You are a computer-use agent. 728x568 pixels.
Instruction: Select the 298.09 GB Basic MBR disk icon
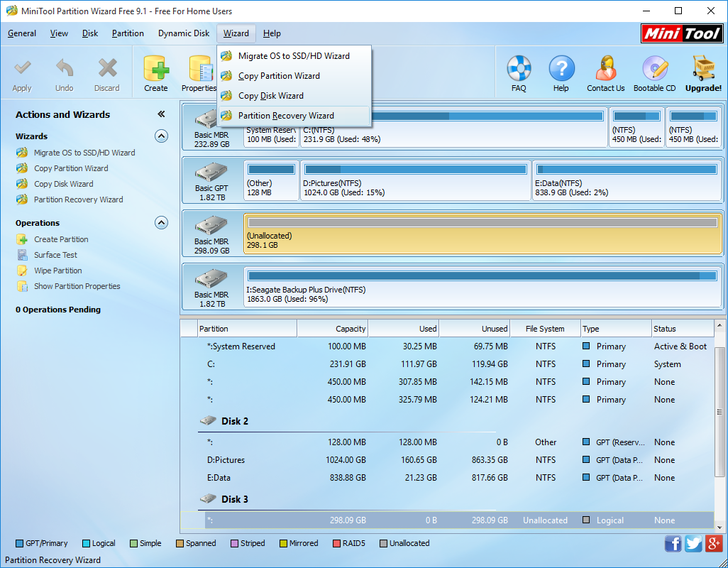point(211,225)
